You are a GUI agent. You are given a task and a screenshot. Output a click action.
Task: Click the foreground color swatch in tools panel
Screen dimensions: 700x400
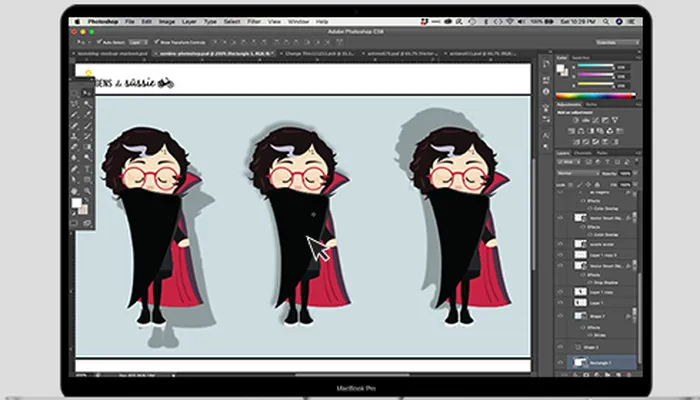(x=77, y=203)
